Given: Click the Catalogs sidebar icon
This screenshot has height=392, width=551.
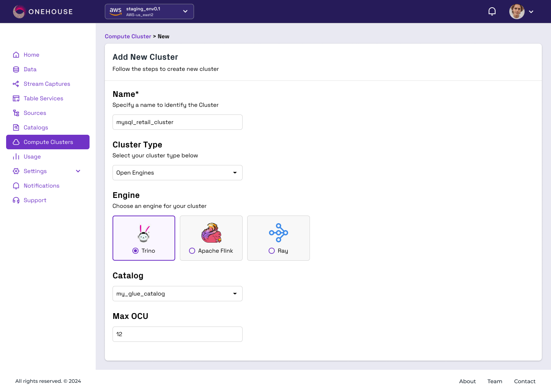Looking at the screenshot, I should click(16, 127).
